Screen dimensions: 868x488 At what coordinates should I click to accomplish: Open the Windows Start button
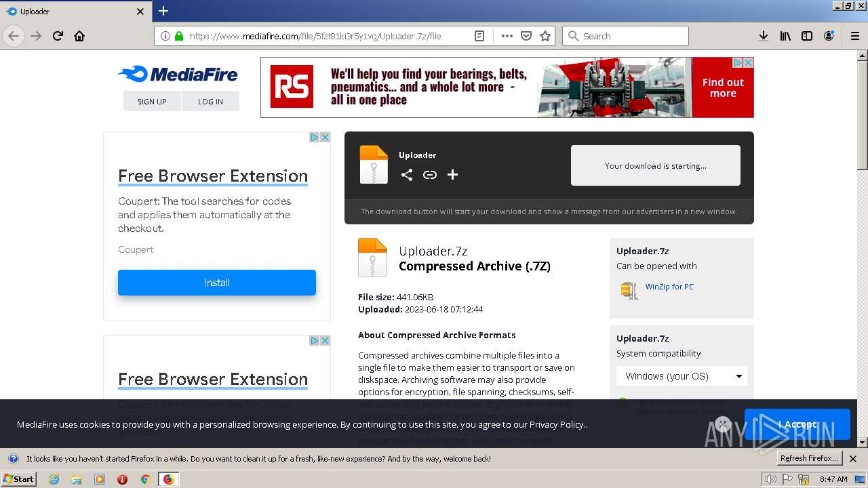click(18, 479)
